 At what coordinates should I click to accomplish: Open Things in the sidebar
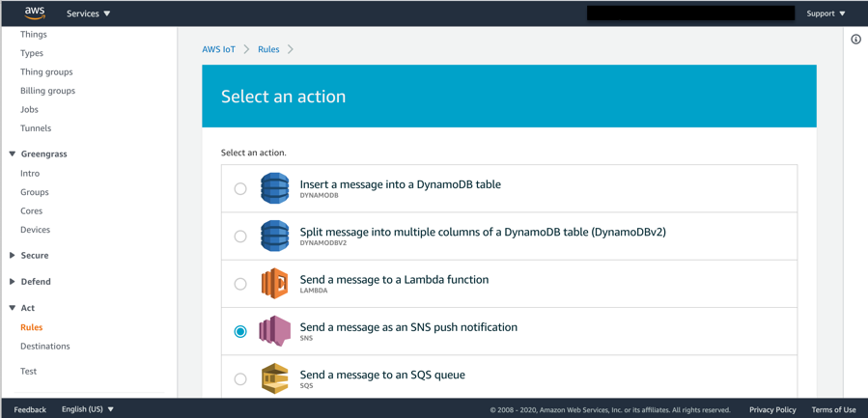coord(34,35)
